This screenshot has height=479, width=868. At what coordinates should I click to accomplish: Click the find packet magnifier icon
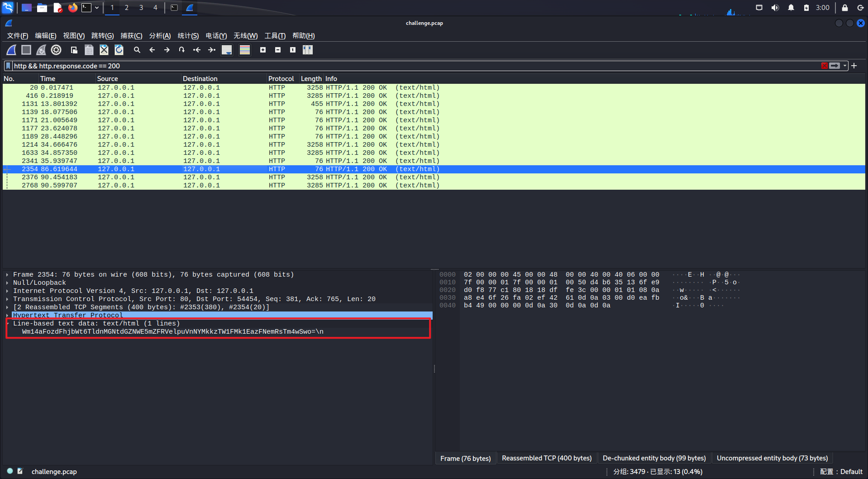point(137,50)
